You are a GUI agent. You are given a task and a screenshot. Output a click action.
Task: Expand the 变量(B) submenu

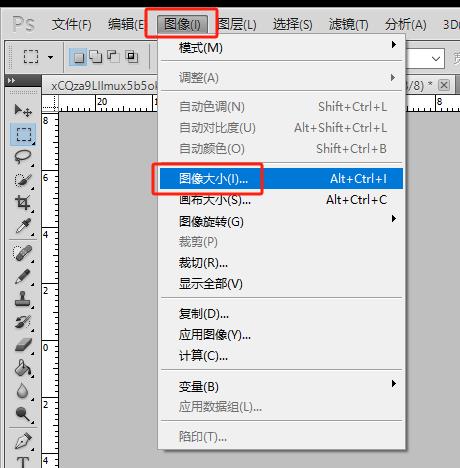pyautogui.click(x=282, y=386)
